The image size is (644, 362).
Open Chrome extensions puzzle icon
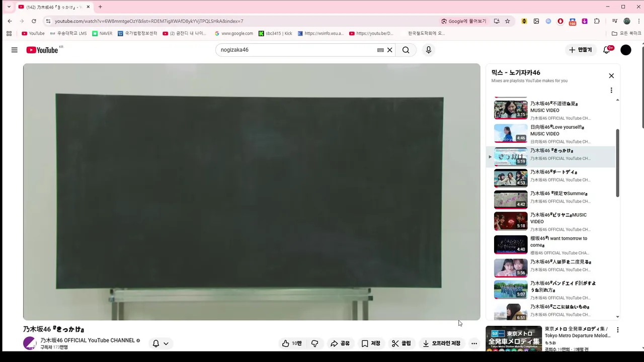[597, 21]
